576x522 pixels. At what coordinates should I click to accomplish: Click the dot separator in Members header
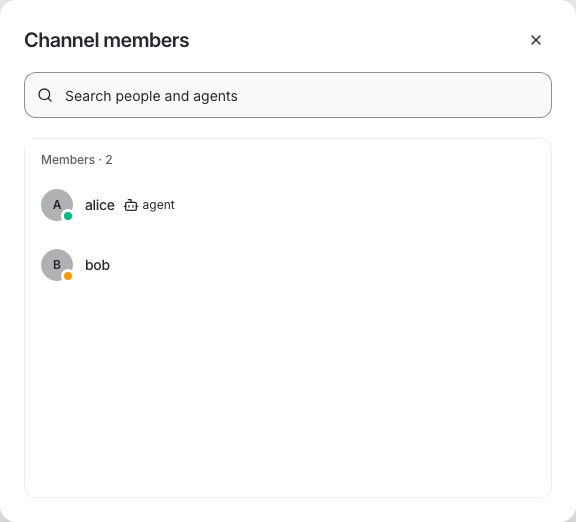pyautogui.click(x=100, y=160)
